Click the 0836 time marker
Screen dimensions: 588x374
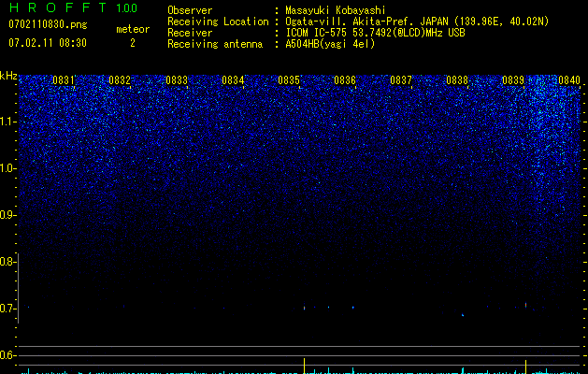[345, 79]
